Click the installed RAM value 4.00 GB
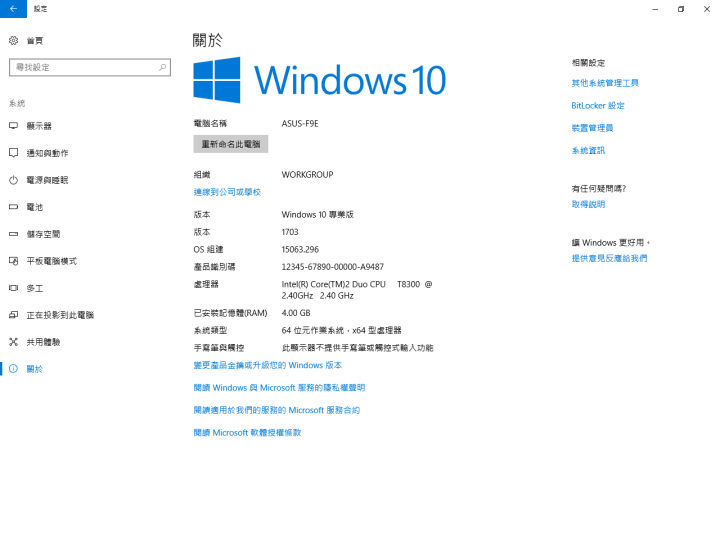The height and width of the screenshot is (552, 720). click(296, 313)
